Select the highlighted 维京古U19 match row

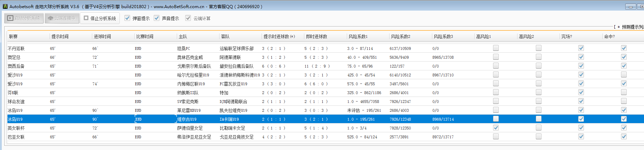coord(187,119)
